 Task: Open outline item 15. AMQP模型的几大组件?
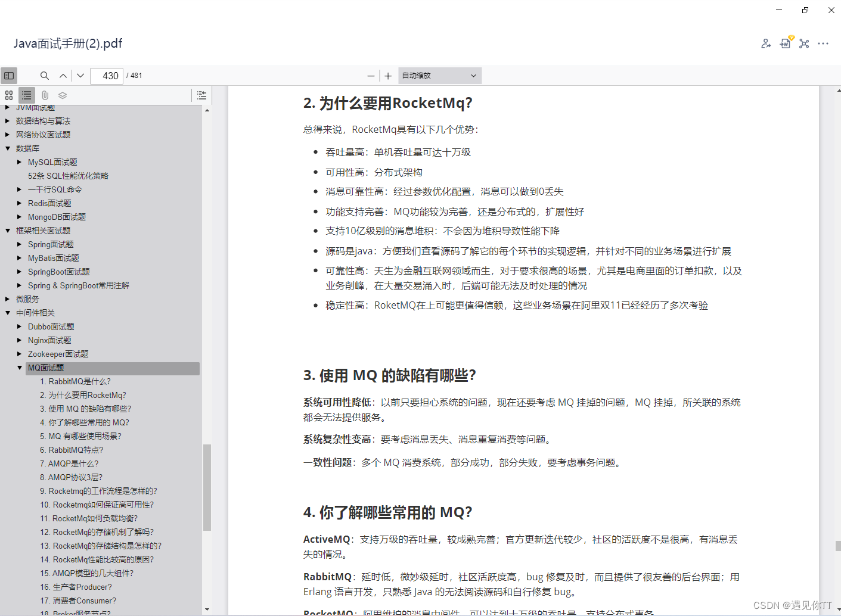[86, 573]
